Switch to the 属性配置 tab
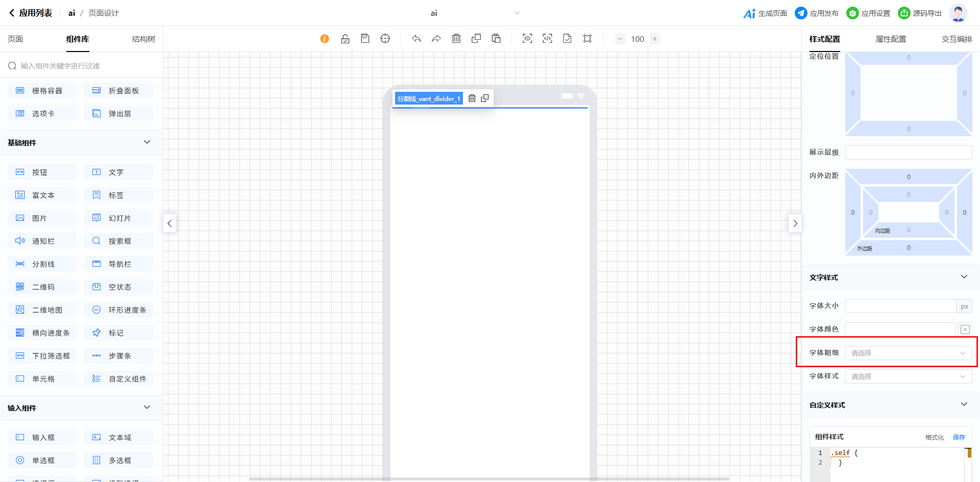 (891, 39)
